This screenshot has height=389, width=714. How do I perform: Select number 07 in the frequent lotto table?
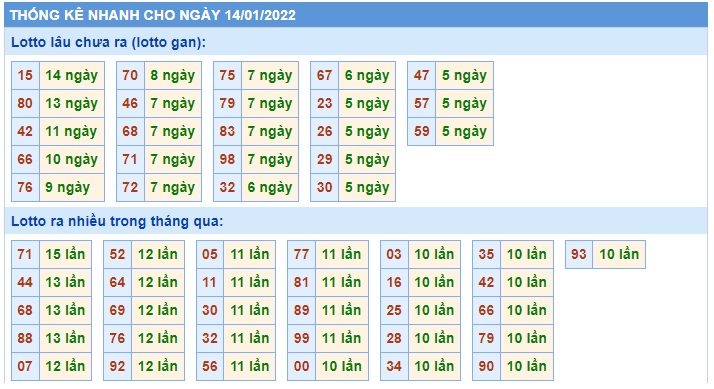[26, 366]
